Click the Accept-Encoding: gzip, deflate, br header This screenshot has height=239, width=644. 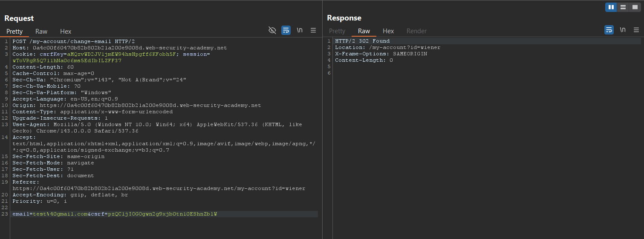[x=70, y=195]
